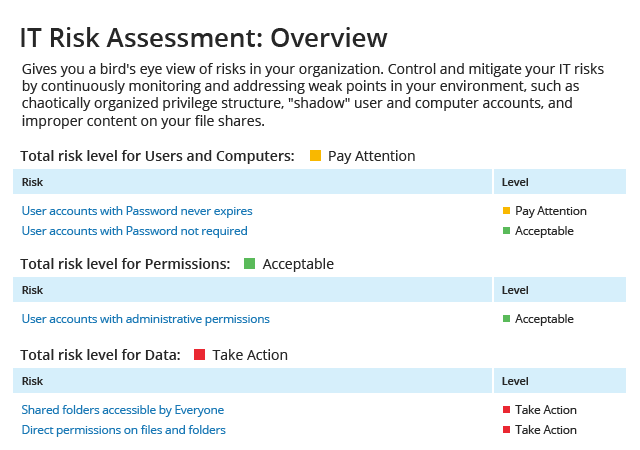Click Level column header in Data table

(x=515, y=381)
